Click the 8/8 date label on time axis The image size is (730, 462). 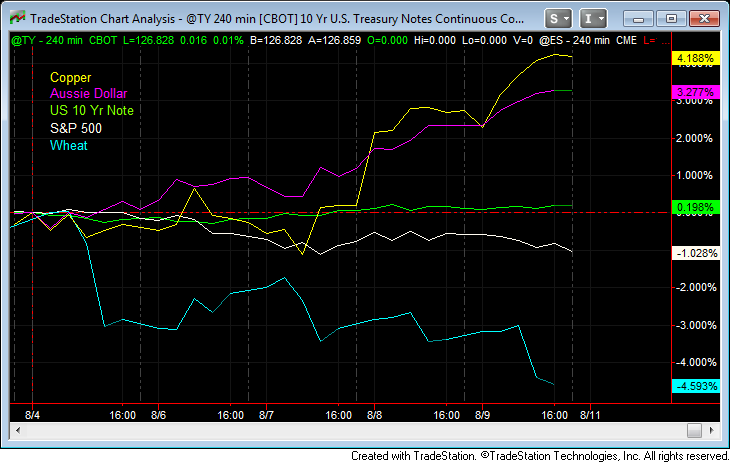coord(374,415)
